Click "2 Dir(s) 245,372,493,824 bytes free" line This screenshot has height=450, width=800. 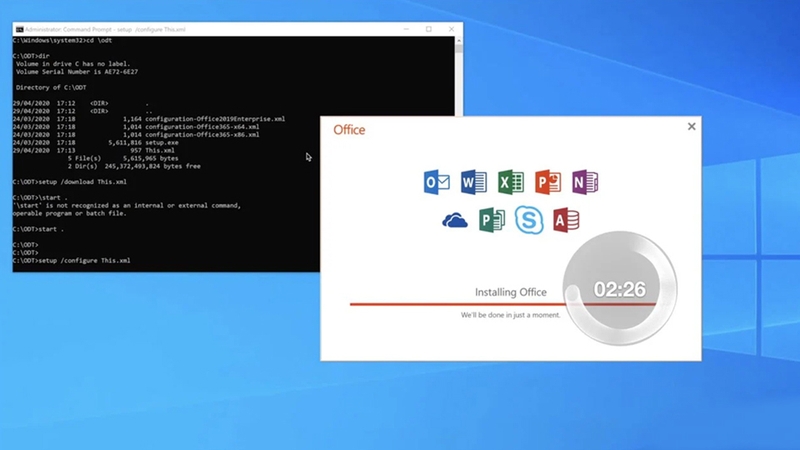pyautogui.click(x=134, y=166)
